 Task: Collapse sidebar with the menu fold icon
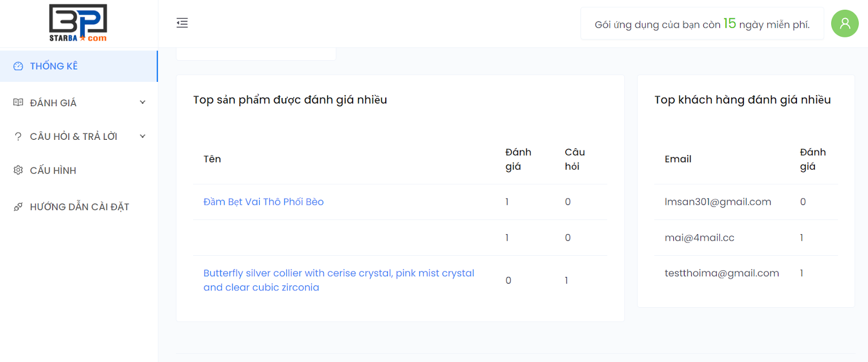point(182,23)
